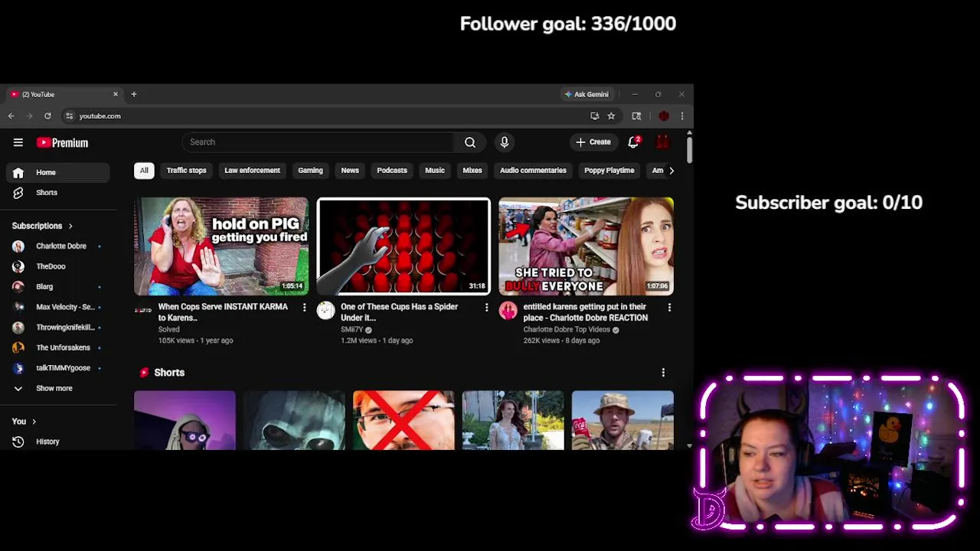The height and width of the screenshot is (551, 980).
Task: Expand the You section chevron
Action: pos(34,422)
